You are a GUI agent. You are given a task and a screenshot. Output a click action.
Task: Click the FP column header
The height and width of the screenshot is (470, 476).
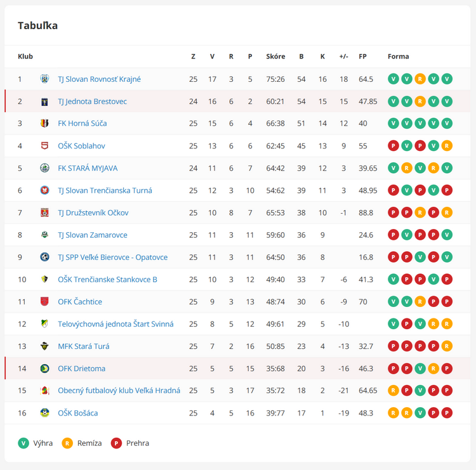click(x=362, y=56)
